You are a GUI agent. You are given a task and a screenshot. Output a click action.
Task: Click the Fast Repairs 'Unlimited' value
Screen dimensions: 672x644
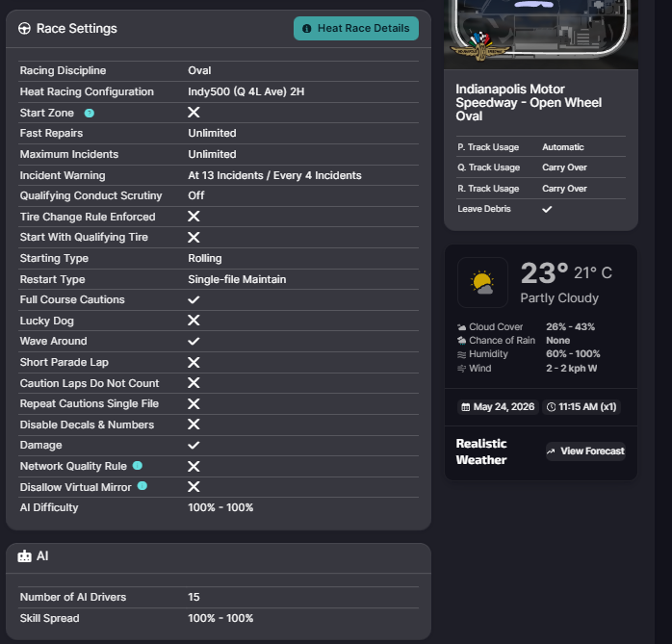point(212,133)
